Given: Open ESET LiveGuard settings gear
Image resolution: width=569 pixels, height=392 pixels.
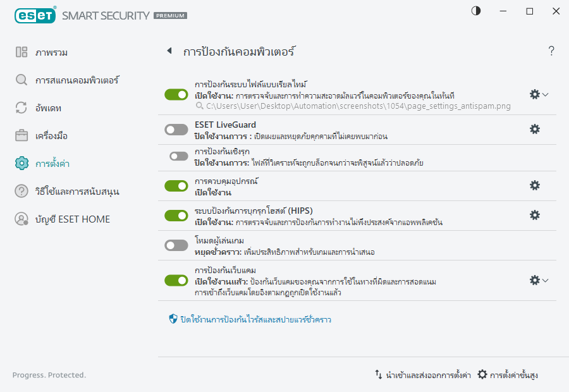Looking at the screenshot, I should tap(535, 129).
